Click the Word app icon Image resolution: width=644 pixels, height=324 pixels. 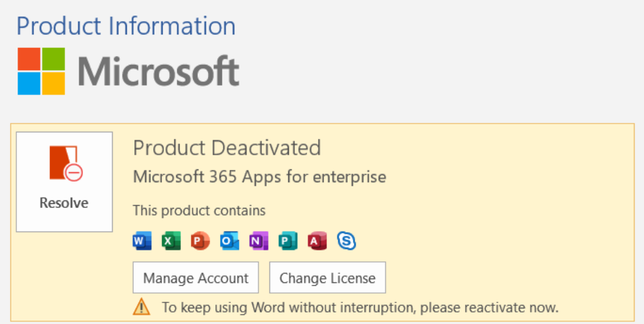(142, 241)
